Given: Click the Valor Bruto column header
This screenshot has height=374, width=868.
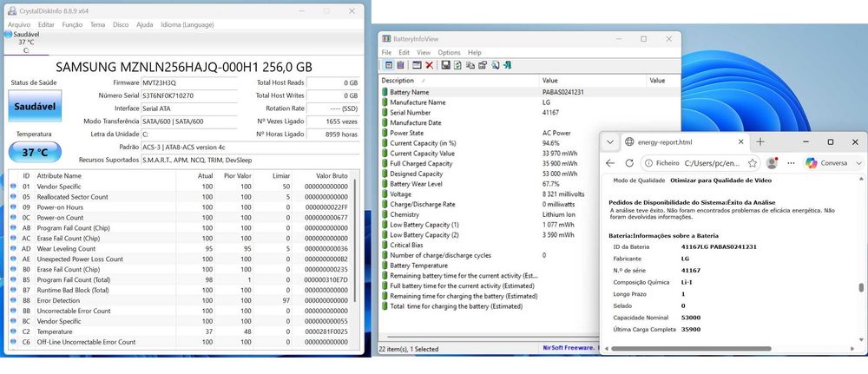Looking at the screenshot, I should 331,175.
